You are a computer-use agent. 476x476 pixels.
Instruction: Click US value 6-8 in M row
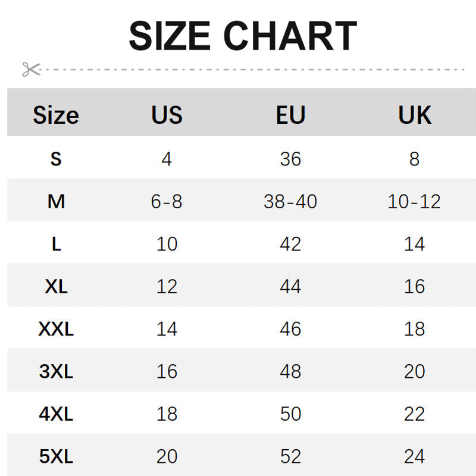point(167,202)
